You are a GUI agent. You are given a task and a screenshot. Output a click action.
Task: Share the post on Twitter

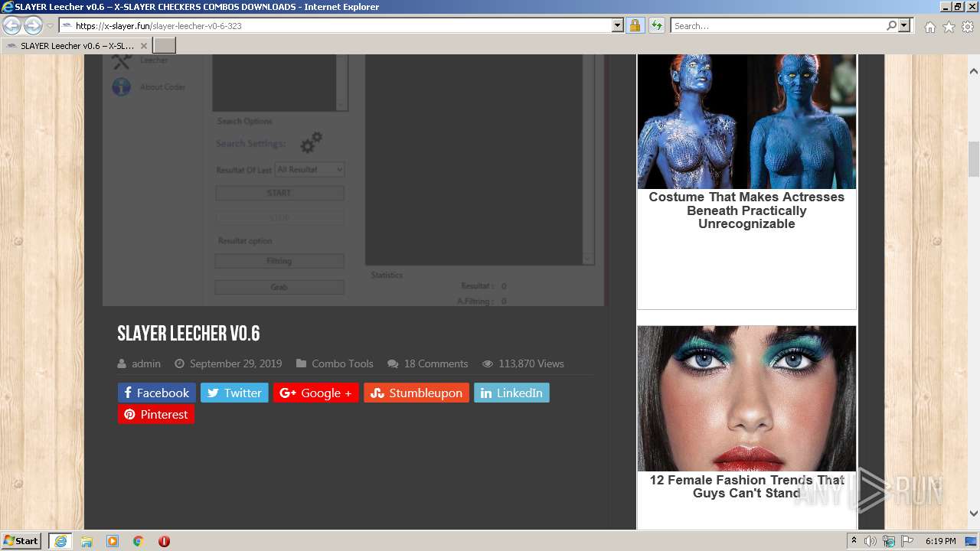[x=234, y=393]
